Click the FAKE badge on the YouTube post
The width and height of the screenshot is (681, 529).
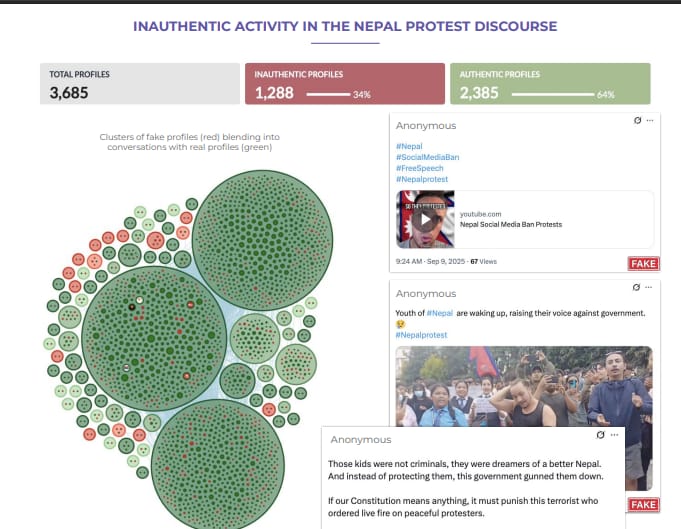tap(643, 263)
